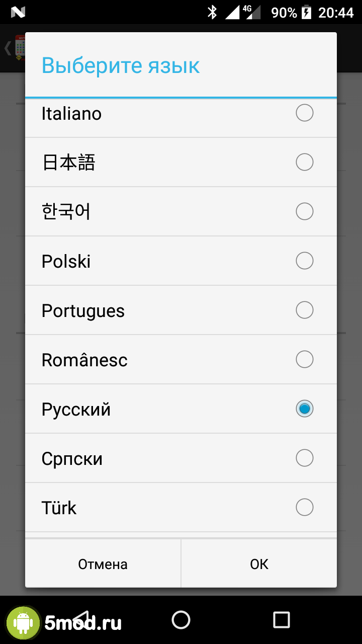Screen dimensions: 362x644
Task: Choose Japanese language radio button
Action: pos(304,162)
